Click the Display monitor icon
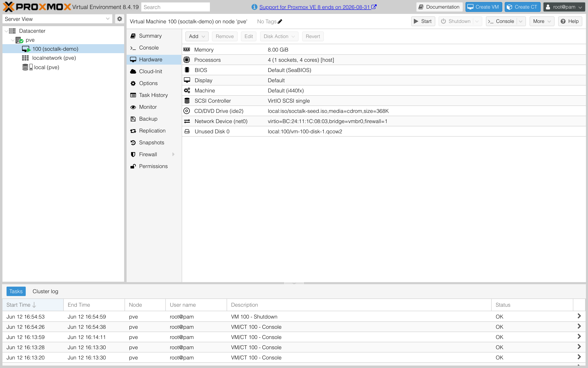Viewport: 588px width, 368px height. pyautogui.click(x=187, y=80)
